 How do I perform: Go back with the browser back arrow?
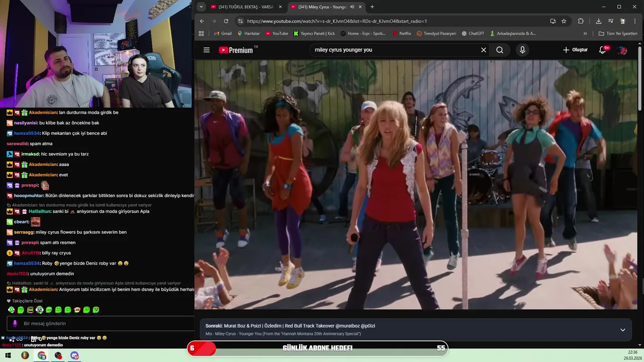[202, 21]
